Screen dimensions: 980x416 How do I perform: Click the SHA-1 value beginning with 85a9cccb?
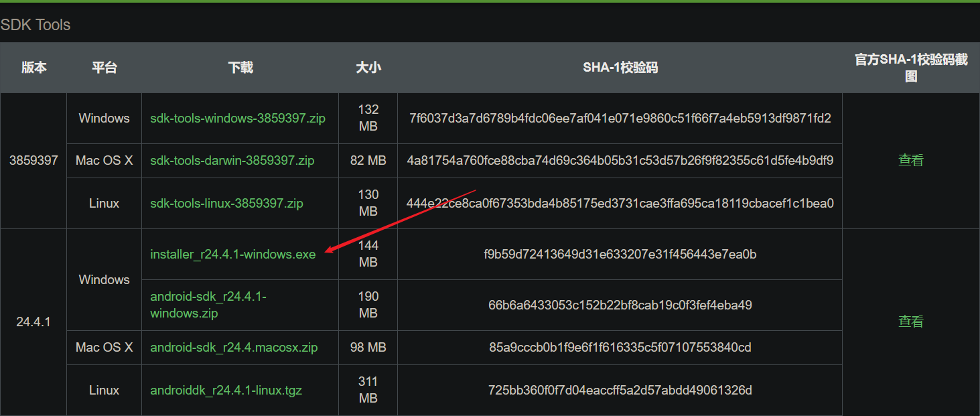(620, 348)
